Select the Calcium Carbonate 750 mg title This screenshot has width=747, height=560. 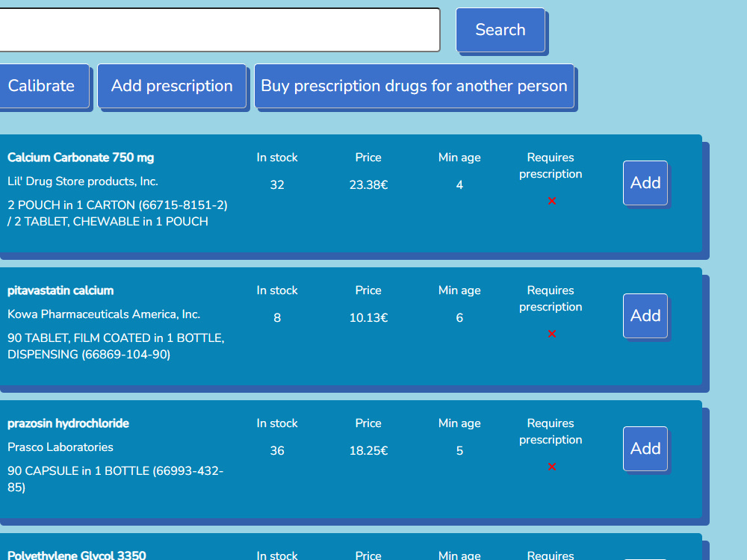(x=81, y=158)
